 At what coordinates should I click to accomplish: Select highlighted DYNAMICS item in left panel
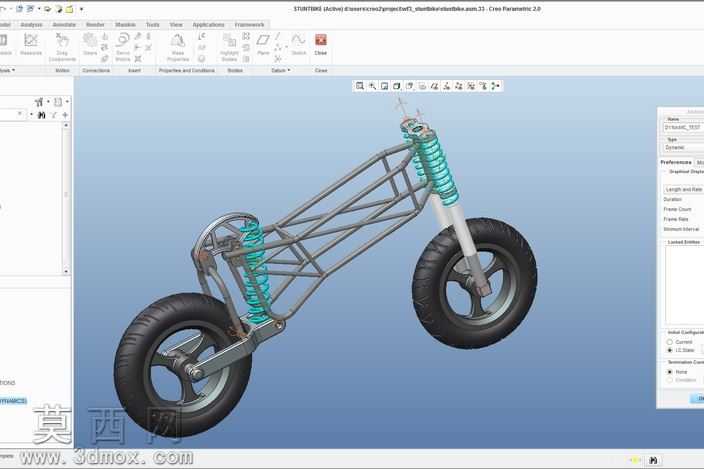(x=13, y=401)
